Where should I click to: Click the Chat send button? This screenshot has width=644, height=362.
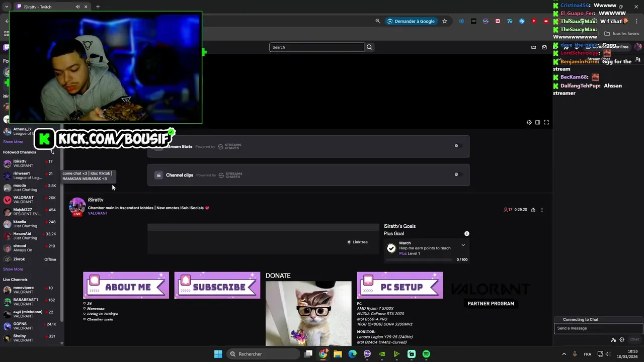(635, 339)
